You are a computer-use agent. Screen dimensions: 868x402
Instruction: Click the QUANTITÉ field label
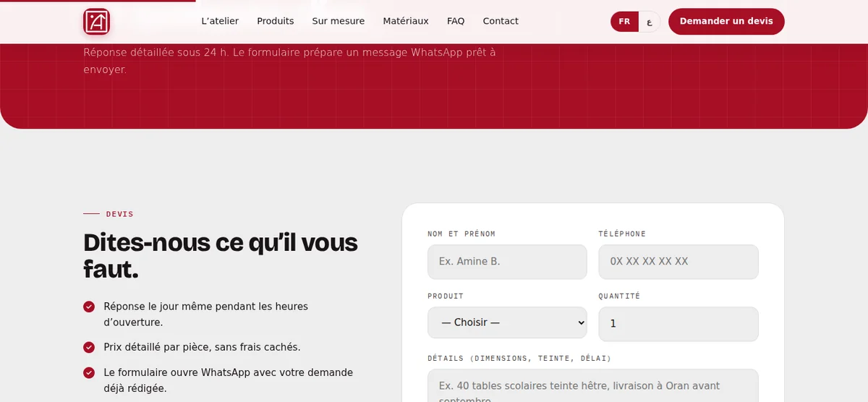(x=619, y=296)
